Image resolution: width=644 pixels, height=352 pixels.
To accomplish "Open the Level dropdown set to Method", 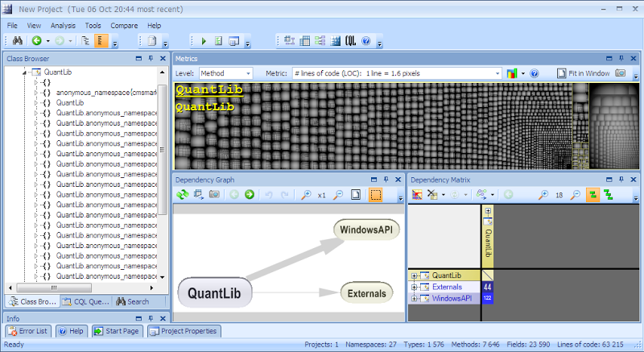I will (225, 73).
